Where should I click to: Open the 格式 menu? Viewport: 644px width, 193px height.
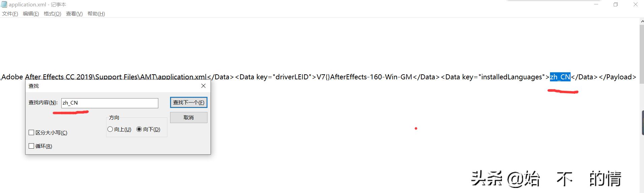(x=53, y=14)
